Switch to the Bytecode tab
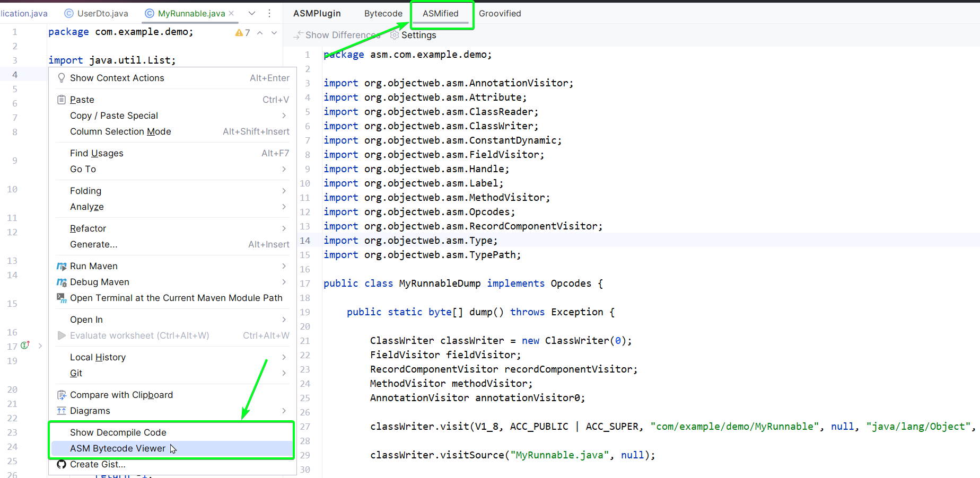Viewport: 980px width, 478px height. [383, 13]
